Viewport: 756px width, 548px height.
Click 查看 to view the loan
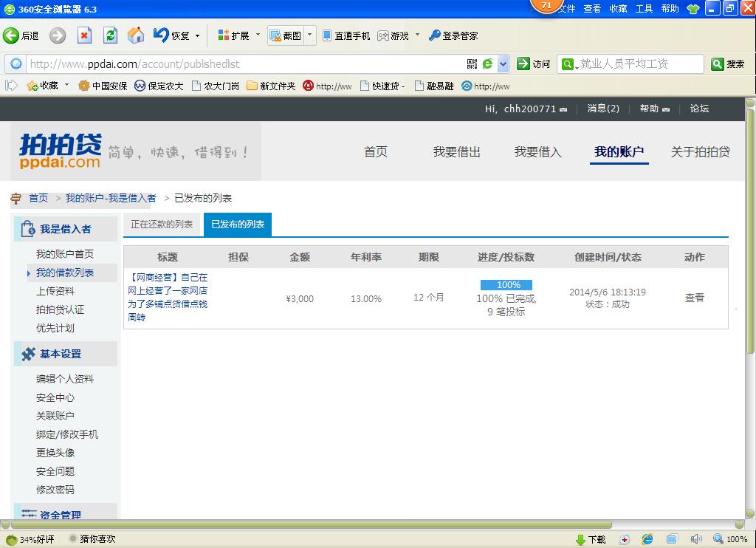pyautogui.click(x=694, y=298)
